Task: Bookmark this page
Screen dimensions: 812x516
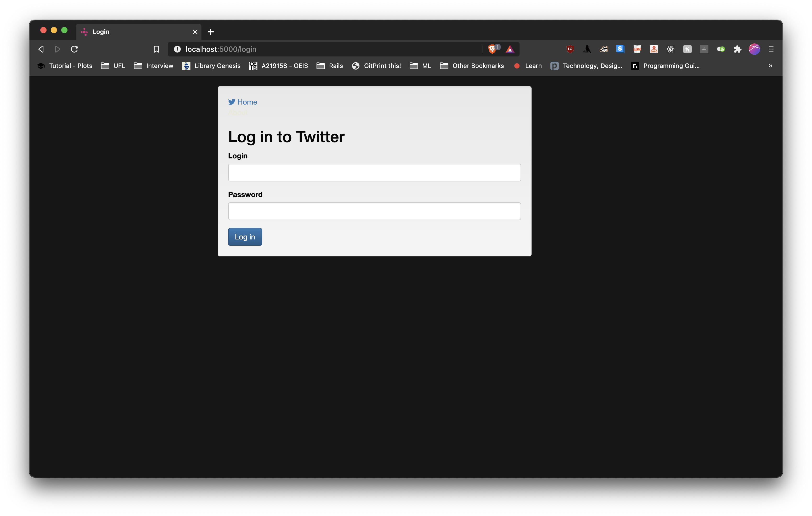Action: pyautogui.click(x=156, y=49)
